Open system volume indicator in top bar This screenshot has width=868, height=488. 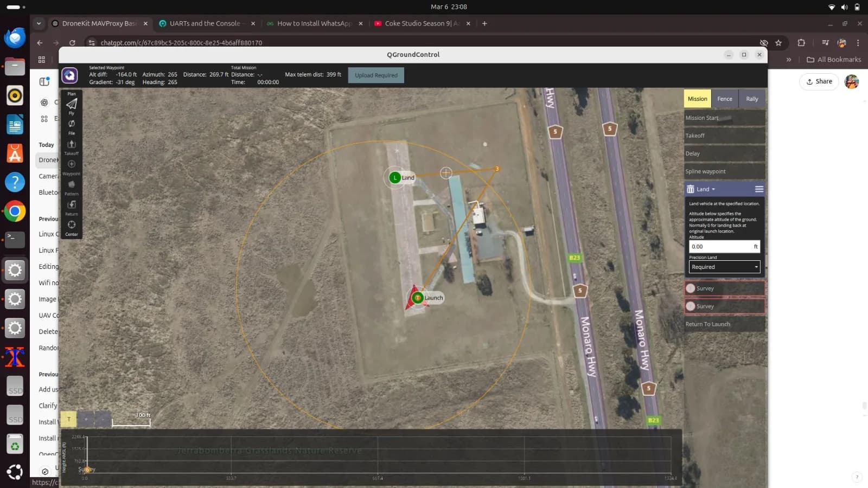[844, 7]
